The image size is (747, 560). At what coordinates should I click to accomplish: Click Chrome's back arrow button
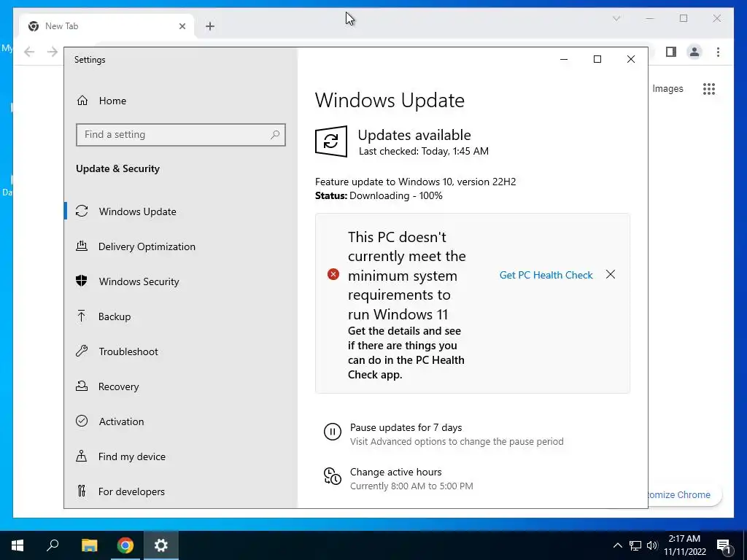click(29, 52)
